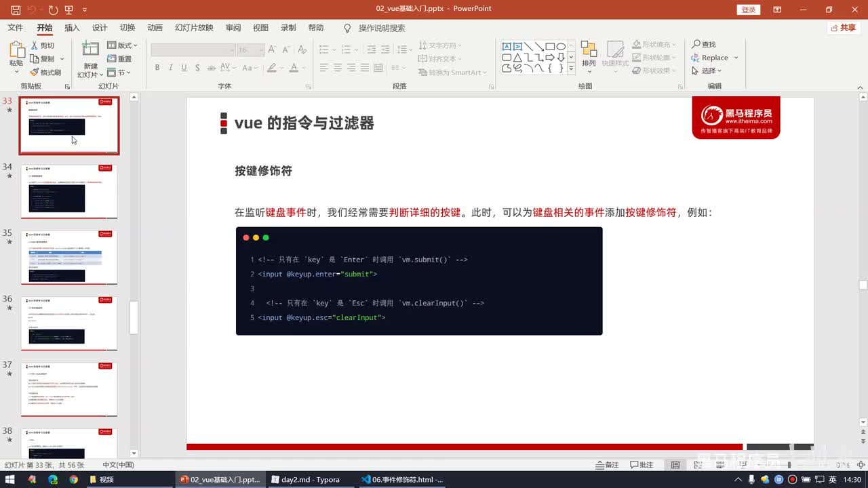The height and width of the screenshot is (488, 868).
Task: Select slide 36 thumbnail
Action: [69, 323]
